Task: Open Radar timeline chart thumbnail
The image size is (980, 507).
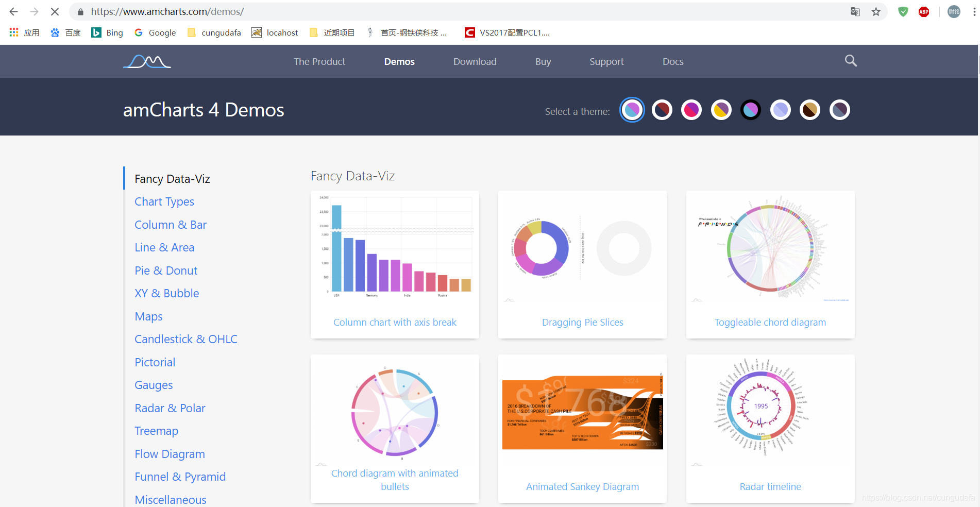Action: [770, 412]
